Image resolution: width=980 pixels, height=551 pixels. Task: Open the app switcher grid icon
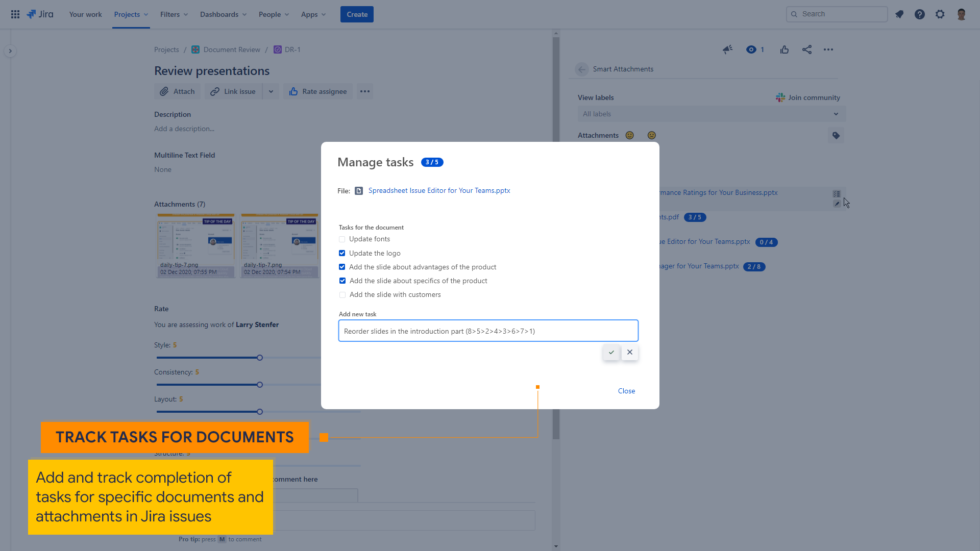(15, 14)
